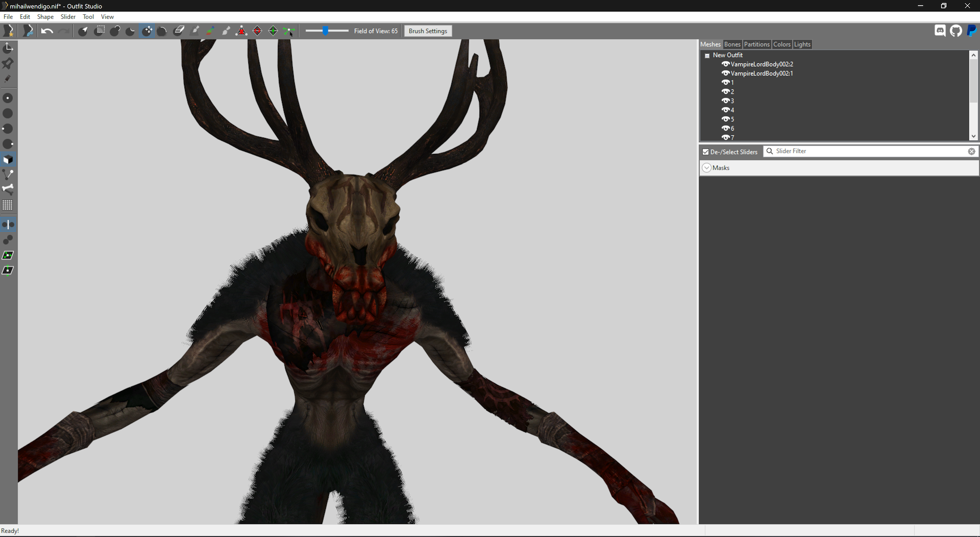
Task: Select the Collapse Vertex tool
Action: click(x=241, y=31)
